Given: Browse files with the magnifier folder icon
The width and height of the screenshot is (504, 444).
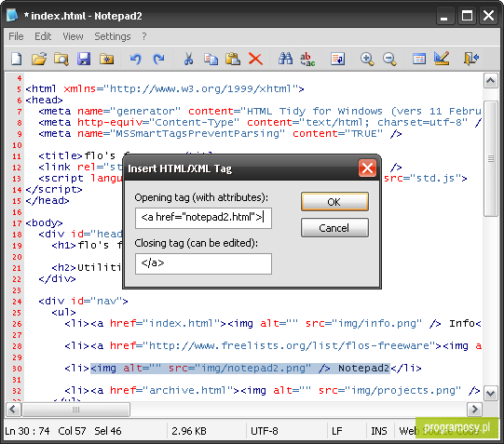Looking at the screenshot, I should (61, 59).
